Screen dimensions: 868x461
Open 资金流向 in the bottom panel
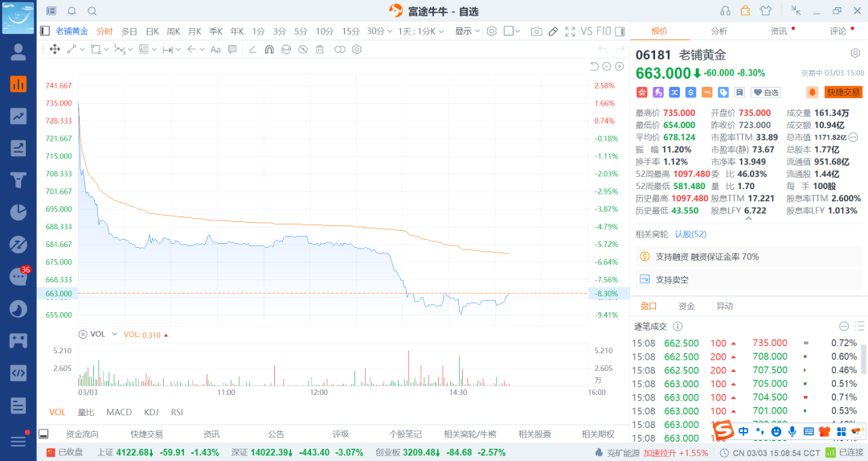click(x=82, y=434)
